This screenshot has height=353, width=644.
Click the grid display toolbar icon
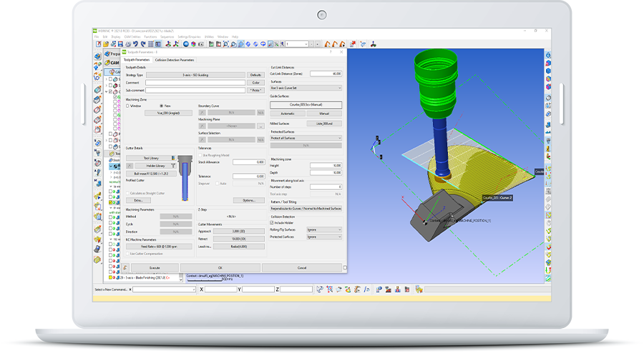150,44
